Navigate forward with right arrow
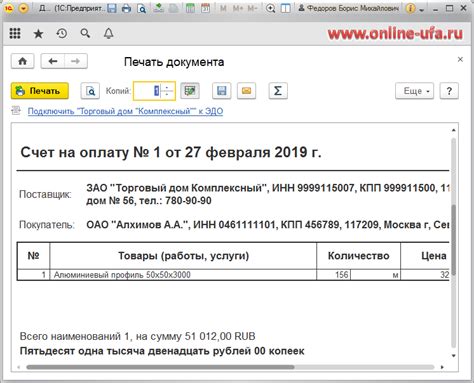The height and width of the screenshot is (383, 474). (76, 61)
